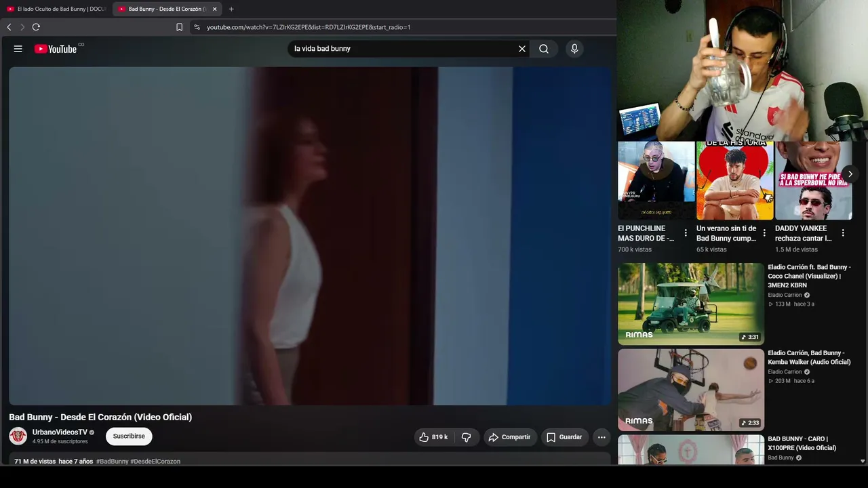Run search with magnifier button
Screen dimensions: 868x488
click(x=544, y=49)
